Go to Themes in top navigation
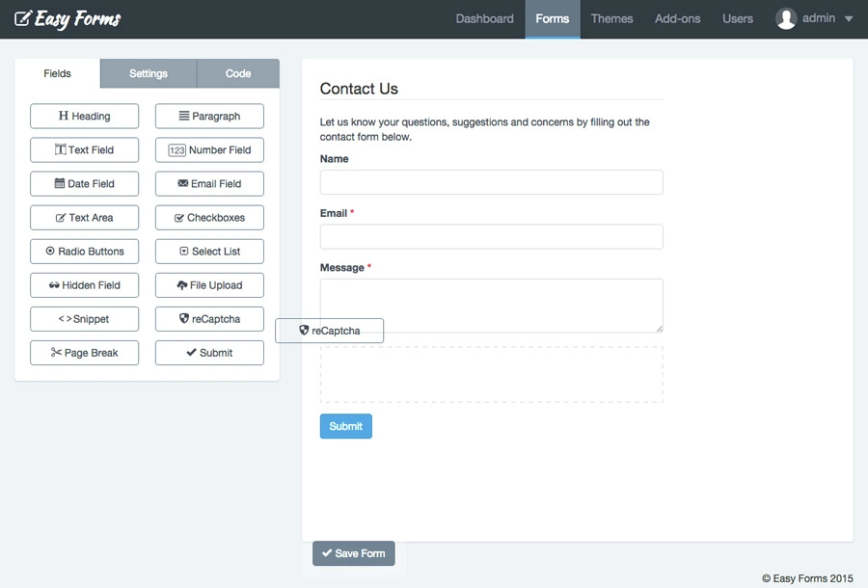Image resolution: width=868 pixels, height=588 pixels. click(611, 19)
